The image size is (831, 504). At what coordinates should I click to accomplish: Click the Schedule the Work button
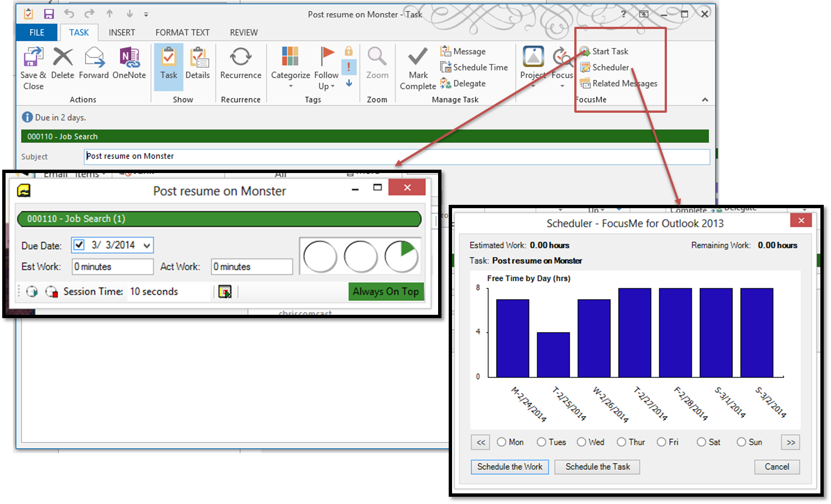pos(510,467)
